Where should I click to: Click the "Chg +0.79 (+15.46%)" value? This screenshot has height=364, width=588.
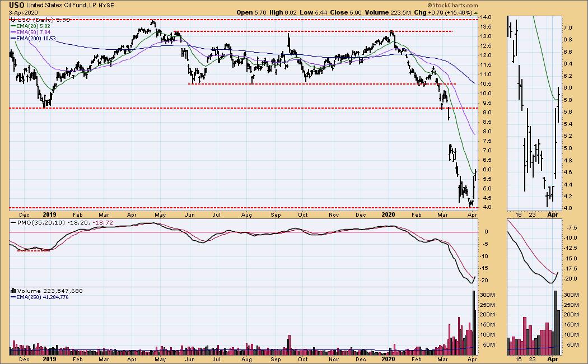444,12
